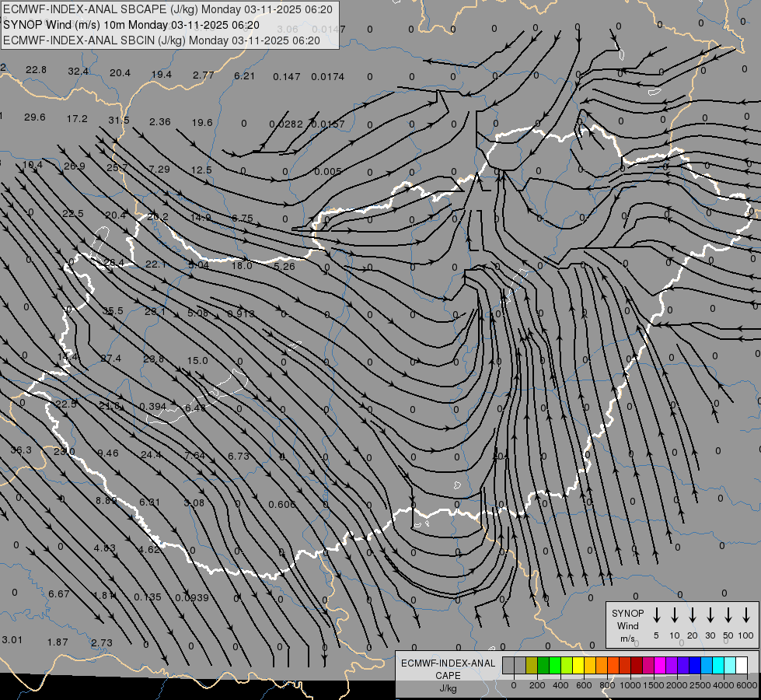Click the 4.83 value on the map
This screenshot has height=700, width=761.
coord(105,548)
